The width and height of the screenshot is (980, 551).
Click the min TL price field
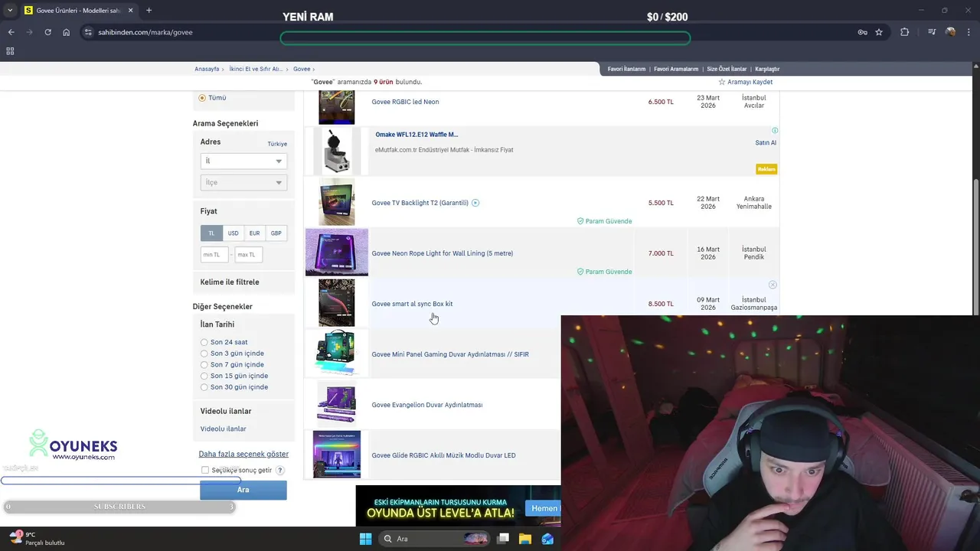pyautogui.click(x=214, y=255)
